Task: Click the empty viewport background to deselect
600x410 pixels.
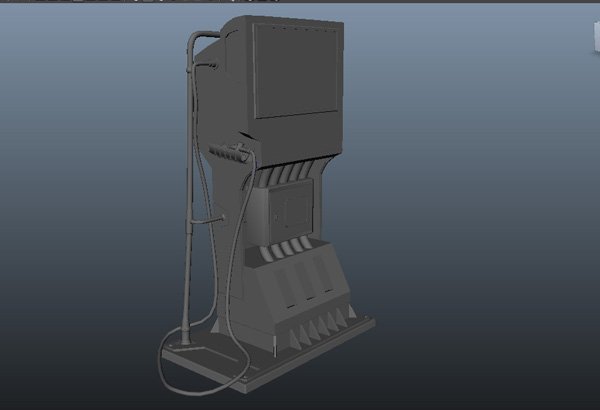Action: [480, 250]
